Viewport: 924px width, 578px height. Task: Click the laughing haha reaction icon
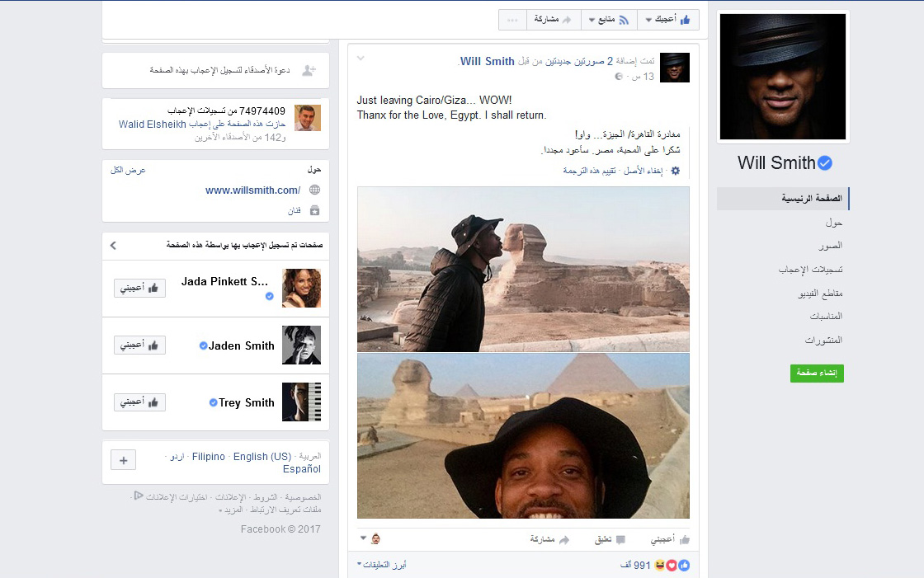pyautogui.click(x=661, y=566)
